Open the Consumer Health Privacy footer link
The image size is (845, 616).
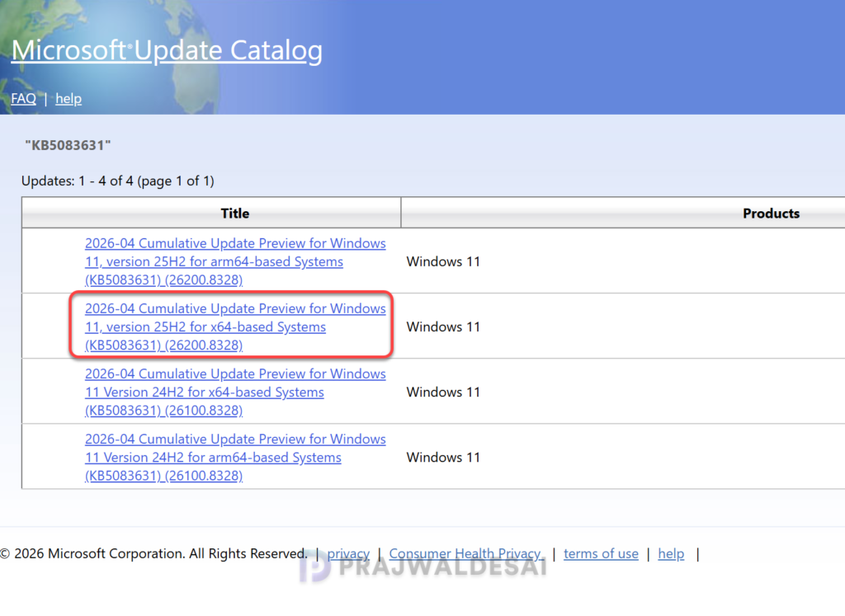(466, 553)
